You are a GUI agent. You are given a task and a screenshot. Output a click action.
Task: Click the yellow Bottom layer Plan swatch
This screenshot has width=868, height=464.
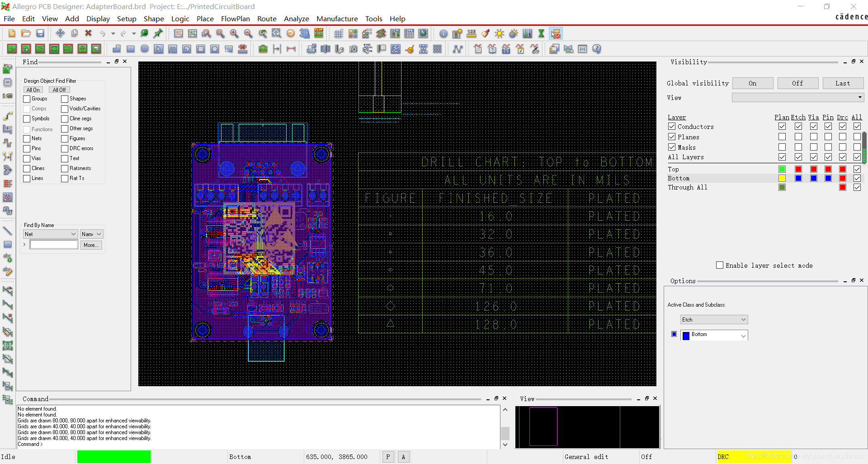[x=782, y=178]
